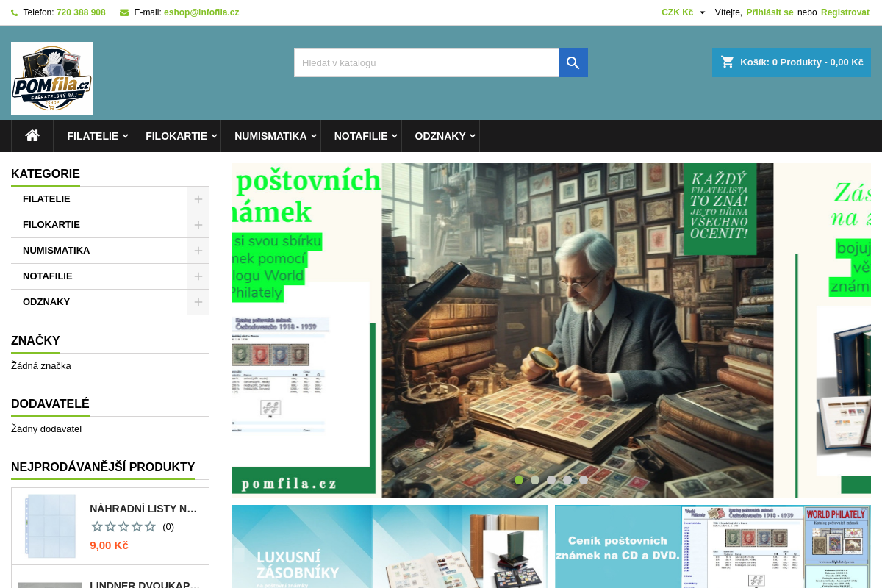This screenshot has height=588, width=882.
Task: Click in the Hledat v katalogu field
Action: (426, 62)
